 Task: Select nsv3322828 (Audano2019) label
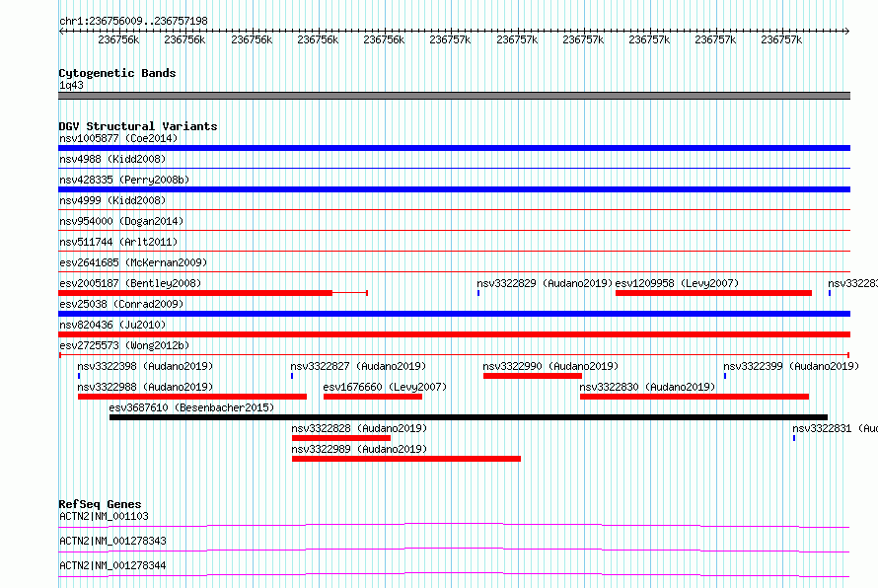pyautogui.click(x=359, y=428)
